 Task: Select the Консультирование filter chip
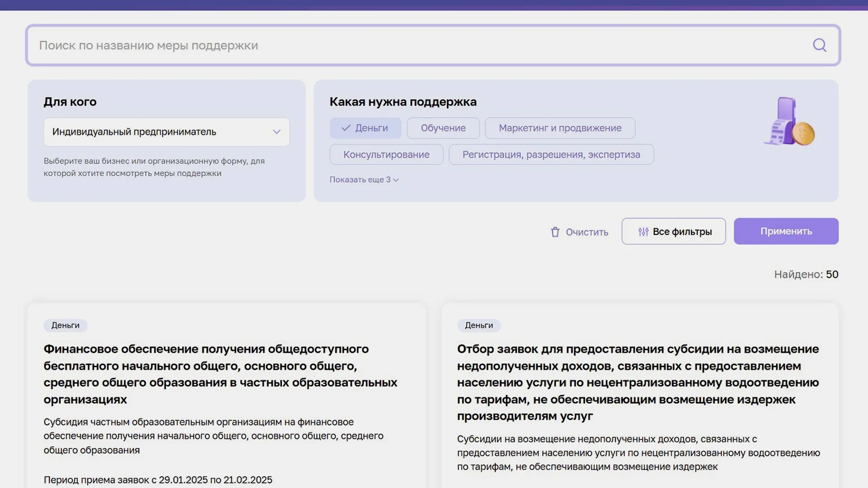coord(386,154)
